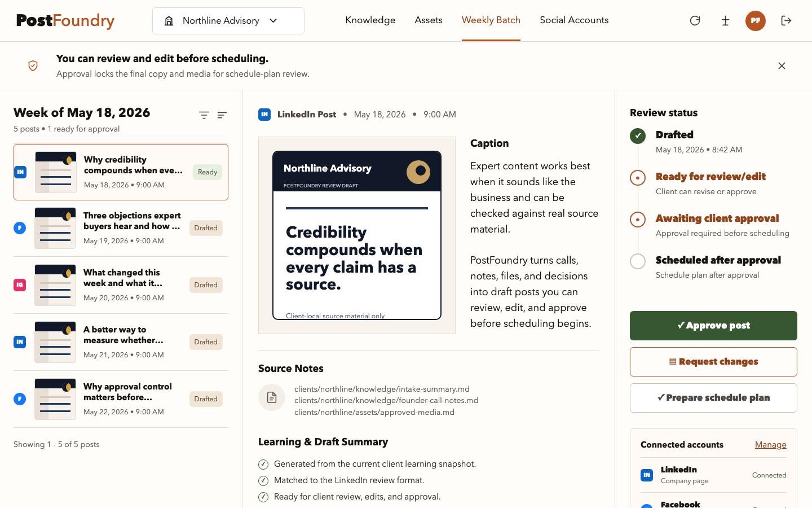Open the PF user avatar menu
This screenshot has width=812, height=508.
point(756,21)
